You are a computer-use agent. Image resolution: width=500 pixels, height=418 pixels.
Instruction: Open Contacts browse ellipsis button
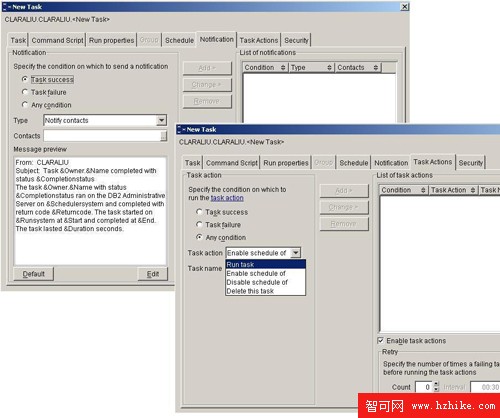(x=163, y=136)
